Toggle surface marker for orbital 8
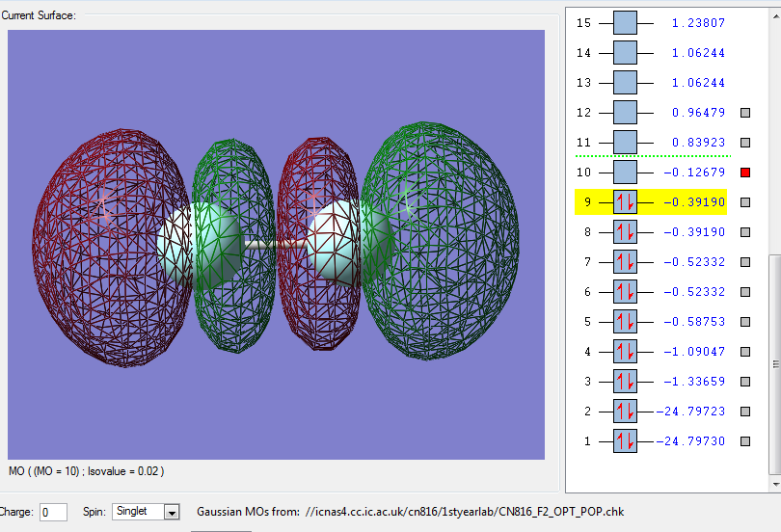The height and width of the screenshot is (532, 781). pyautogui.click(x=745, y=232)
